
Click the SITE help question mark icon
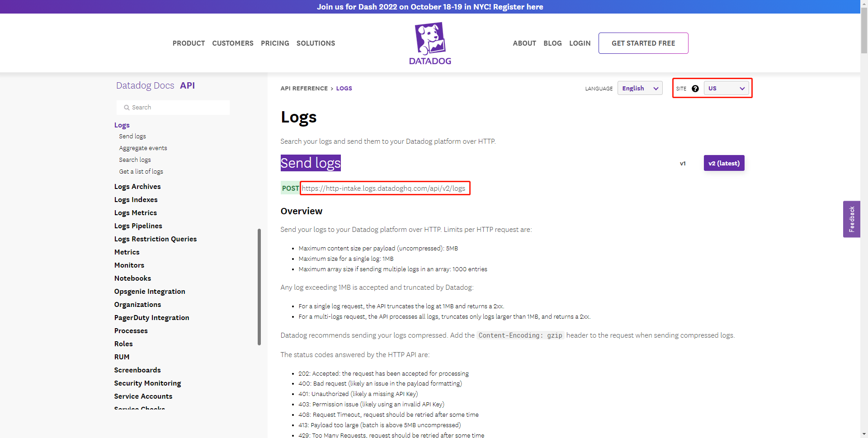click(x=695, y=89)
